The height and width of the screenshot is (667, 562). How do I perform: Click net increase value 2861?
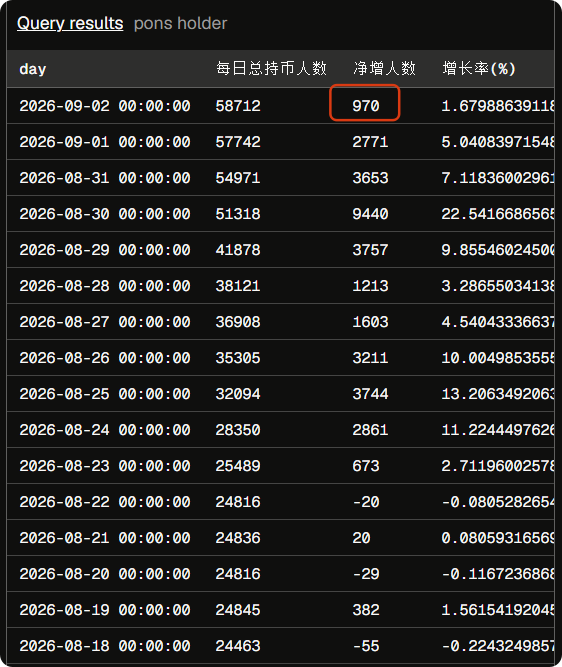click(x=370, y=430)
